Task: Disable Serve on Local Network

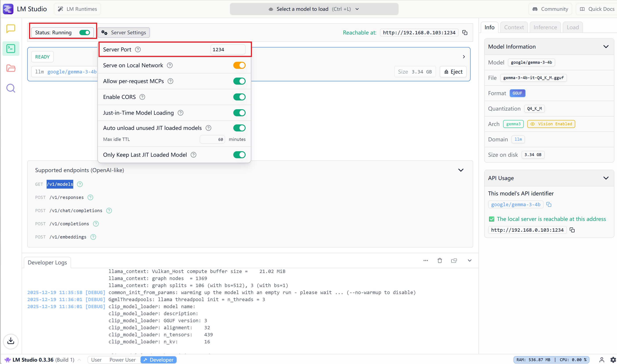Action: click(239, 66)
